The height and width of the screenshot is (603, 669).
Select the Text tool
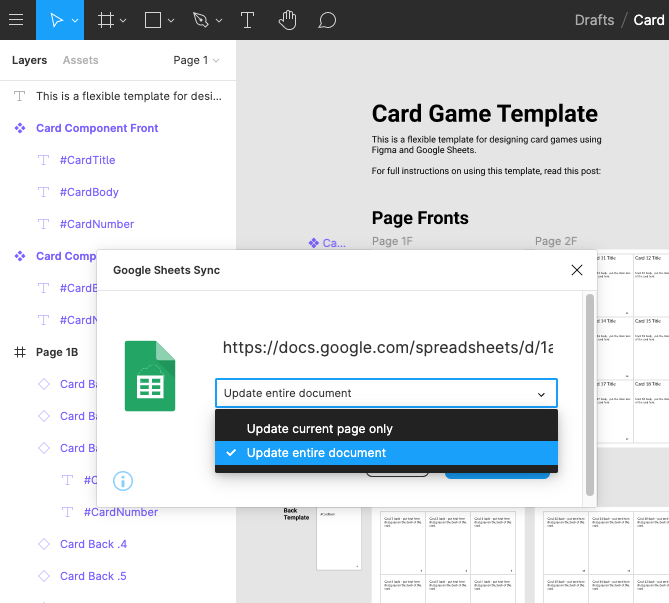pos(247,20)
